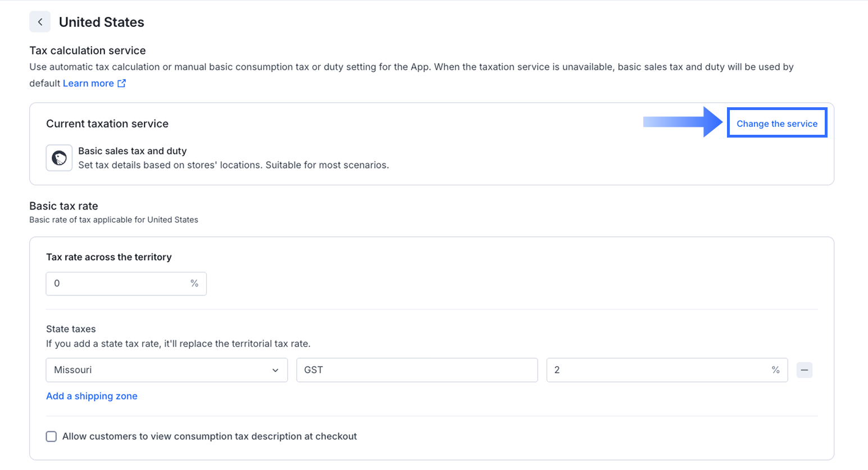Image resolution: width=868 pixels, height=470 pixels.
Task: Enable consumption tax description at checkout checkbox
Action: pyautogui.click(x=52, y=436)
